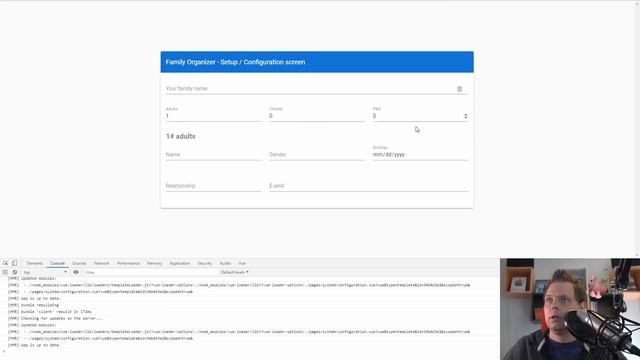Open the Vue tab in DevTools
640x360 pixels.
[242, 263]
